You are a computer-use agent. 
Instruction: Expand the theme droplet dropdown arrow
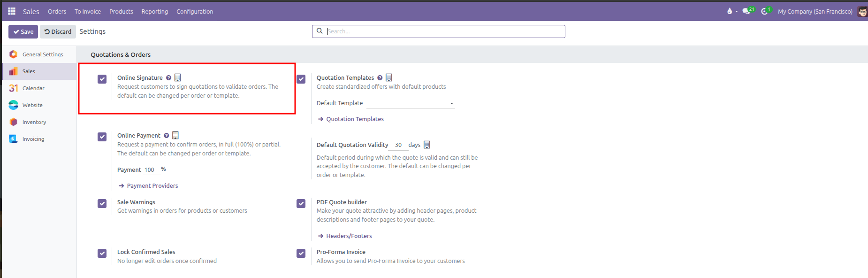pyautogui.click(x=737, y=12)
